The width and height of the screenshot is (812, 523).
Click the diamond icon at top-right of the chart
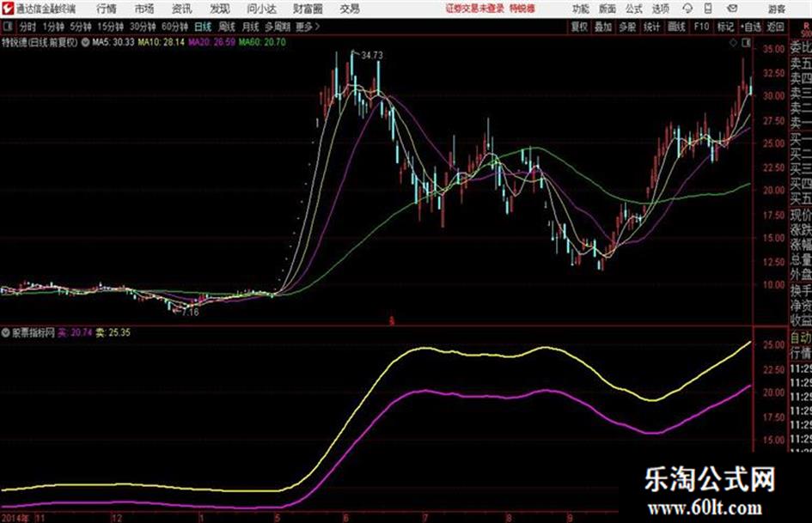(733, 44)
